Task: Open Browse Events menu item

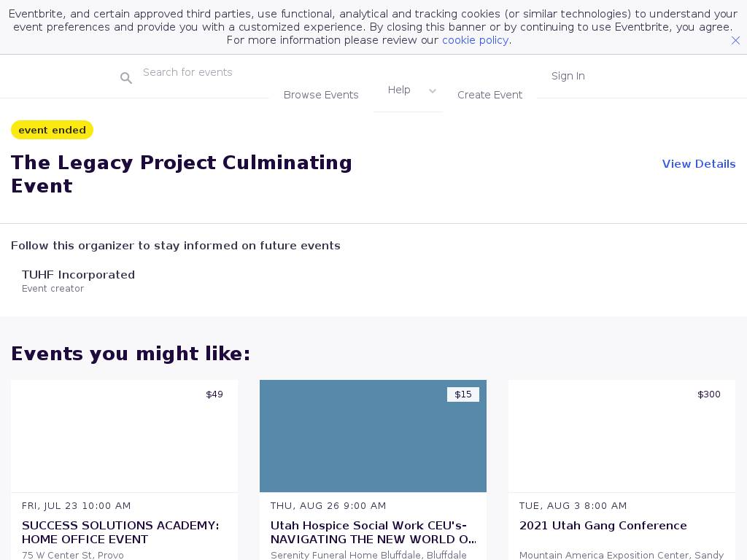Action: point(321,95)
